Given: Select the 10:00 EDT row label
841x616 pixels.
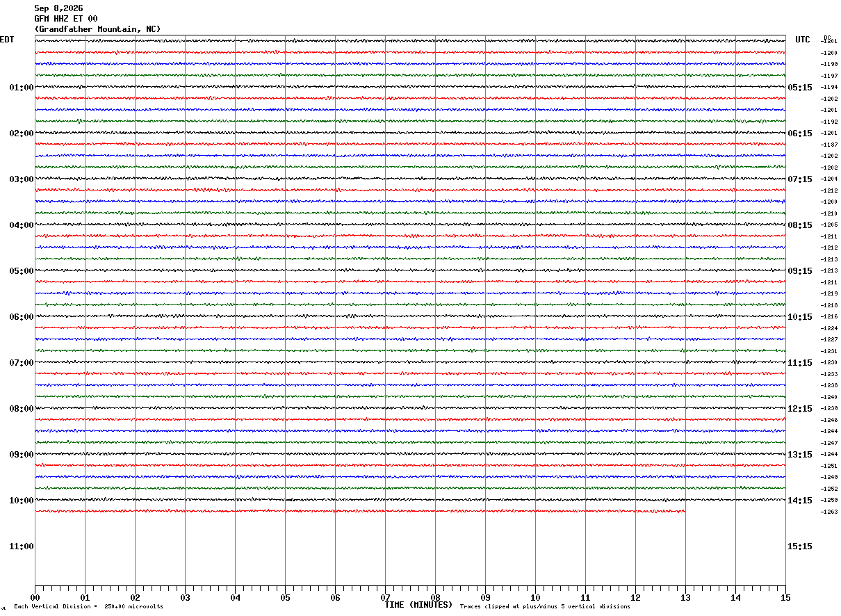Looking at the screenshot, I should coord(21,501).
